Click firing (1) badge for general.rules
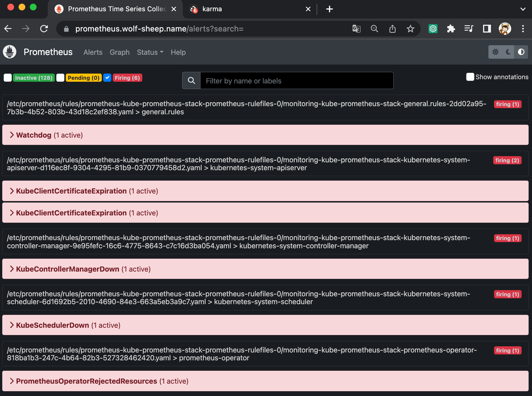The image size is (532, 396). 508,104
